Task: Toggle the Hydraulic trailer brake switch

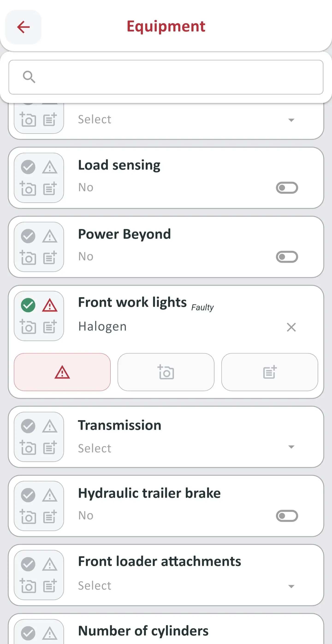Action: pos(287,516)
